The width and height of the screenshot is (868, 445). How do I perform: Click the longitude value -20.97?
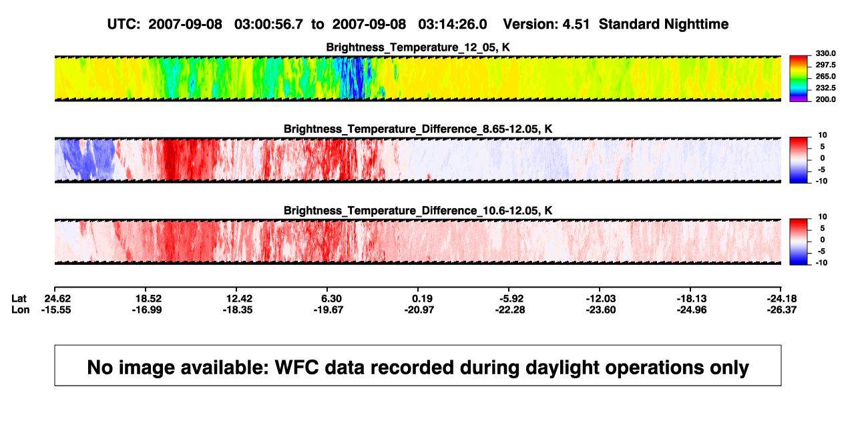pyautogui.click(x=421, y=310)
